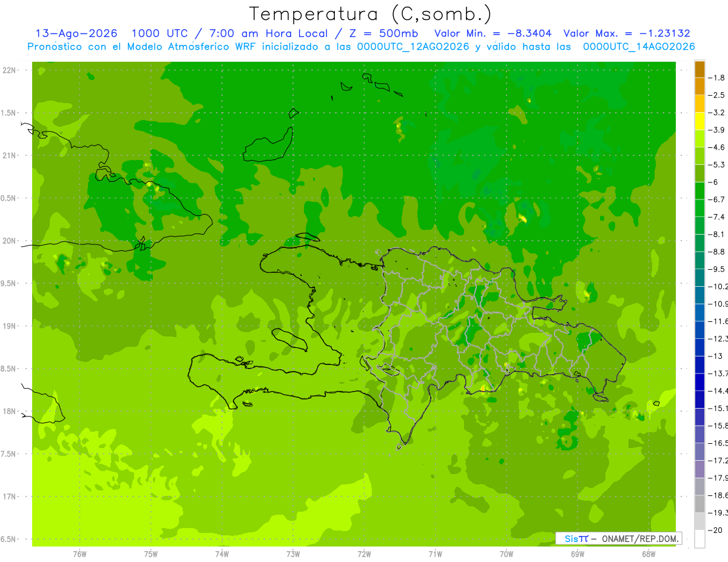This screenshot has height=562, width=728.
Task: Click the valid-until time '0000UTC_14AGO2026'
Action: pos(638,47)
